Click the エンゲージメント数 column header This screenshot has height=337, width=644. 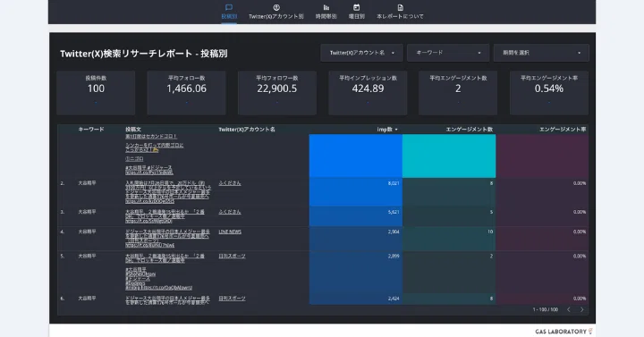[x=469, y=130]
